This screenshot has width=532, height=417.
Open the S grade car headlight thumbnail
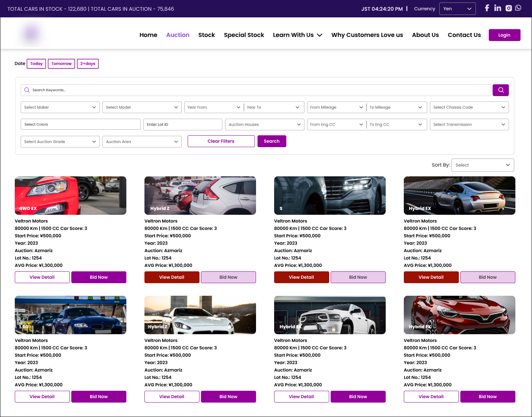point(330,196)
